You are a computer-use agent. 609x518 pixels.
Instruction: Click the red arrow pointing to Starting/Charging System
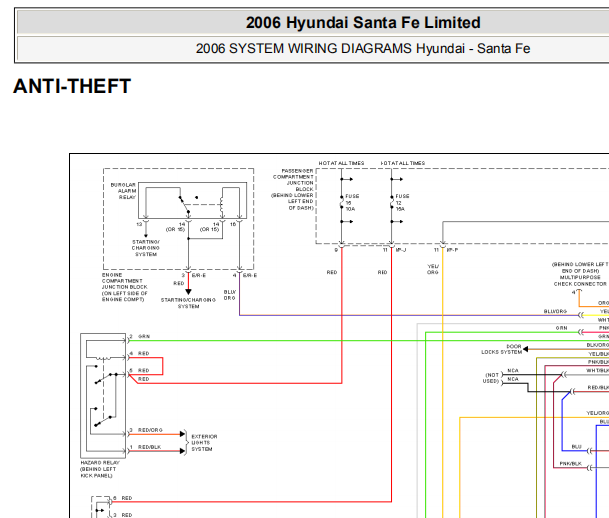[188, 292]
